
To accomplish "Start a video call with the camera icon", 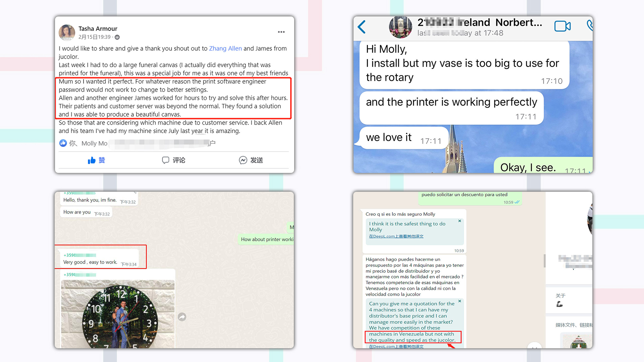I will coord(562,26).
